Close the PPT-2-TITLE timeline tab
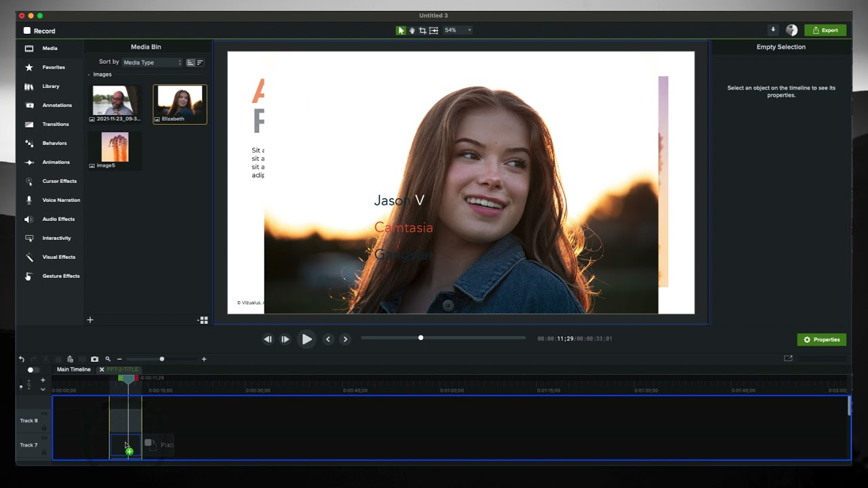Screen dimensions: 868x488 click(102, 369)
